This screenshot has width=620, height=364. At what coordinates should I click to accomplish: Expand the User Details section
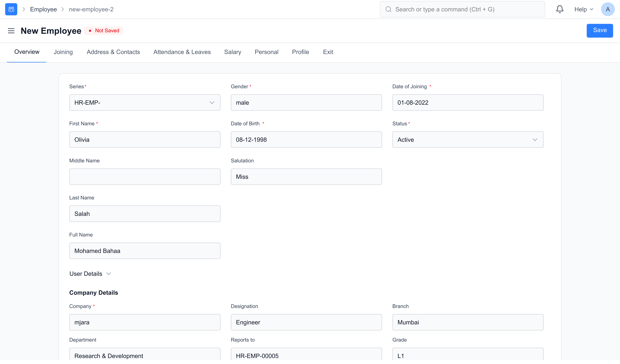[x=90, y=274]
